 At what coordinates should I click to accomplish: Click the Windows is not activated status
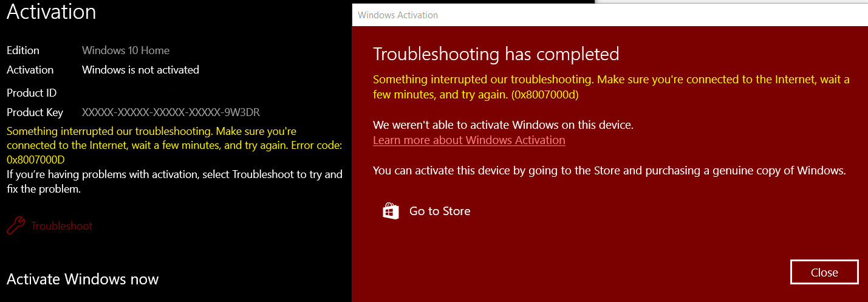140,70
